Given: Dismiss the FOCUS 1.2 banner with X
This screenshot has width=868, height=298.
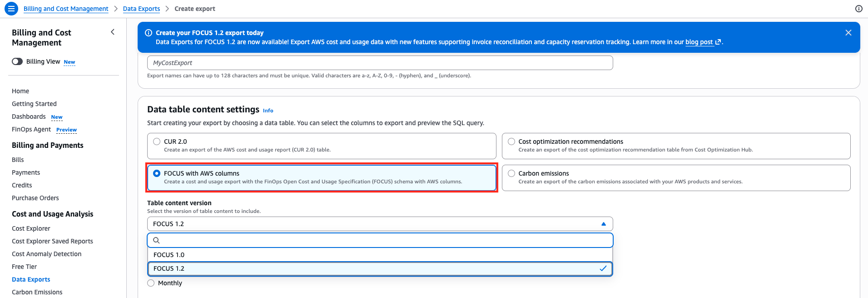Looking at the screenshot, I should 848,33.
